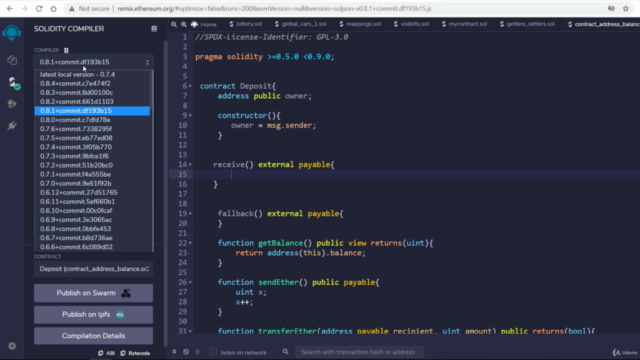Viewport: 640px width, 360px height.
Task: Open the File explorers sidebar icon
Action: (12, 60)
